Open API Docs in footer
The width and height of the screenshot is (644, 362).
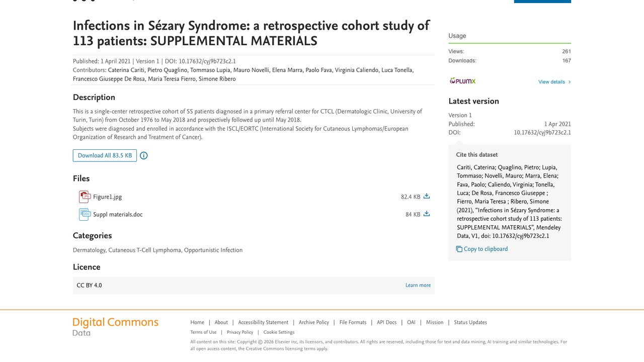click(x=387, y=322)
